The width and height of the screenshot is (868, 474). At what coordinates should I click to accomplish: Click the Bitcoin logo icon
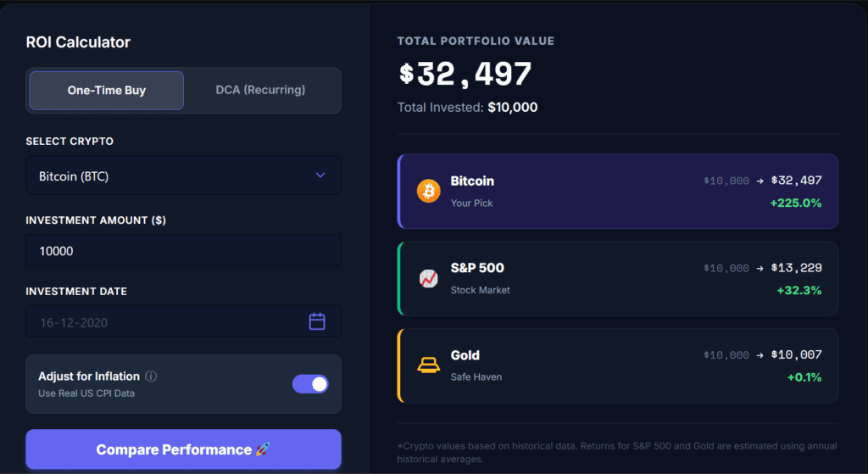(x=429, y=191)
